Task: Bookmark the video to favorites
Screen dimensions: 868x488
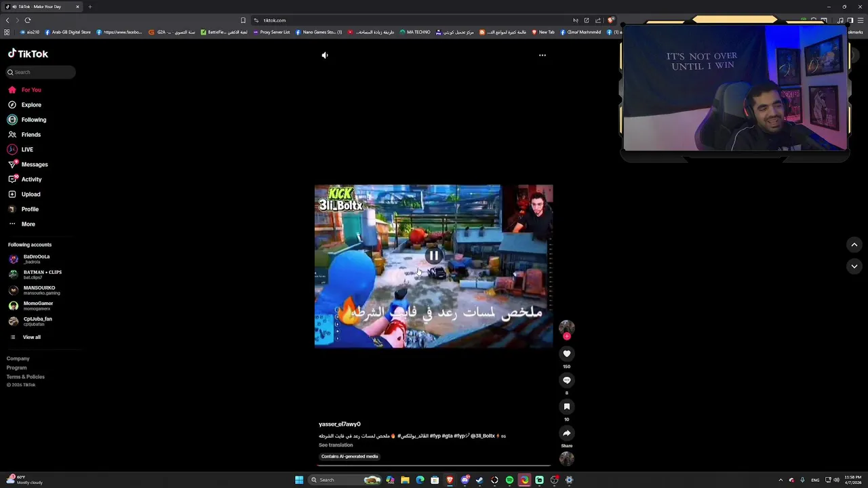Action: (567, 407)
